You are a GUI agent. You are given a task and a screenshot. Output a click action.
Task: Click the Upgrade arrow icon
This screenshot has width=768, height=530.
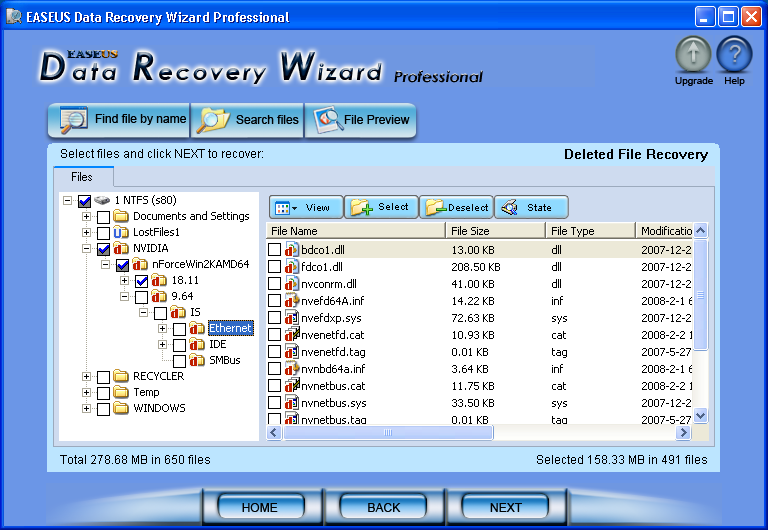pyautogui.click(x=693, y=55)
